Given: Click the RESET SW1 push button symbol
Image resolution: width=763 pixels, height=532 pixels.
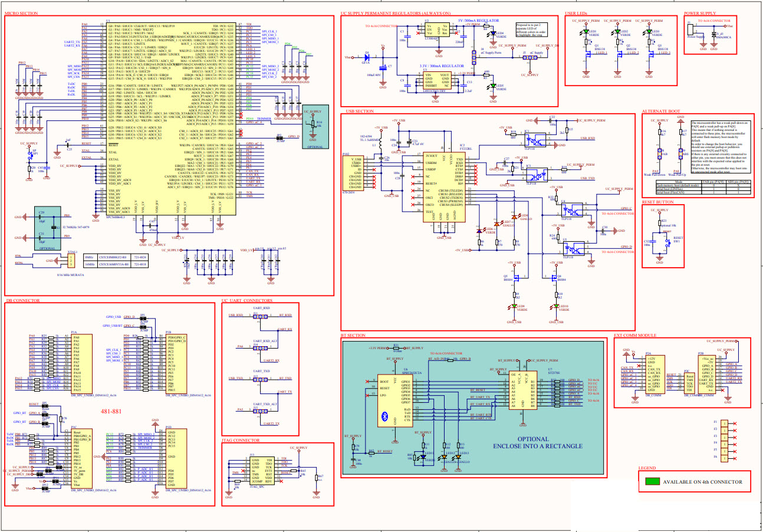Looking at the screenshot, I should coord(668,243).
